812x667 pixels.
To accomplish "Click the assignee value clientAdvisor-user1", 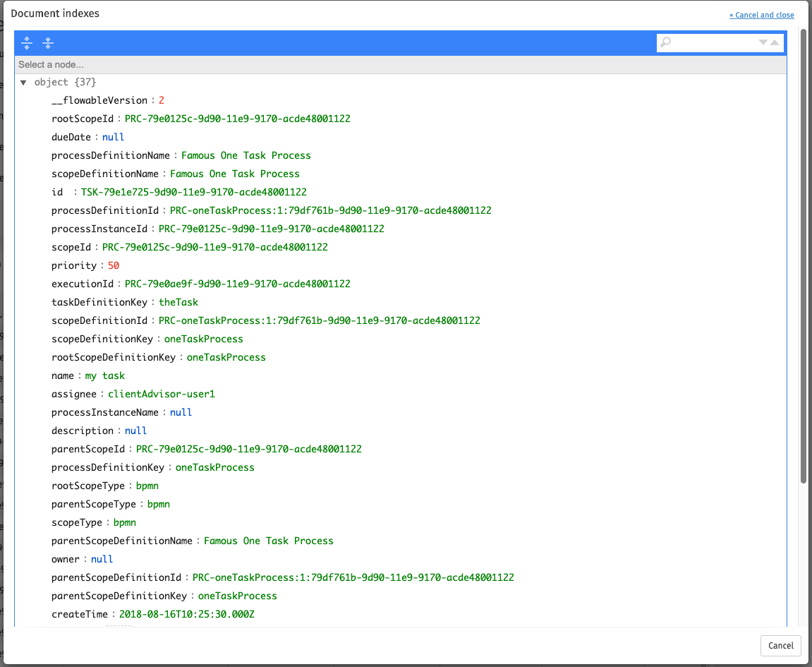I will tap(161, 395).
